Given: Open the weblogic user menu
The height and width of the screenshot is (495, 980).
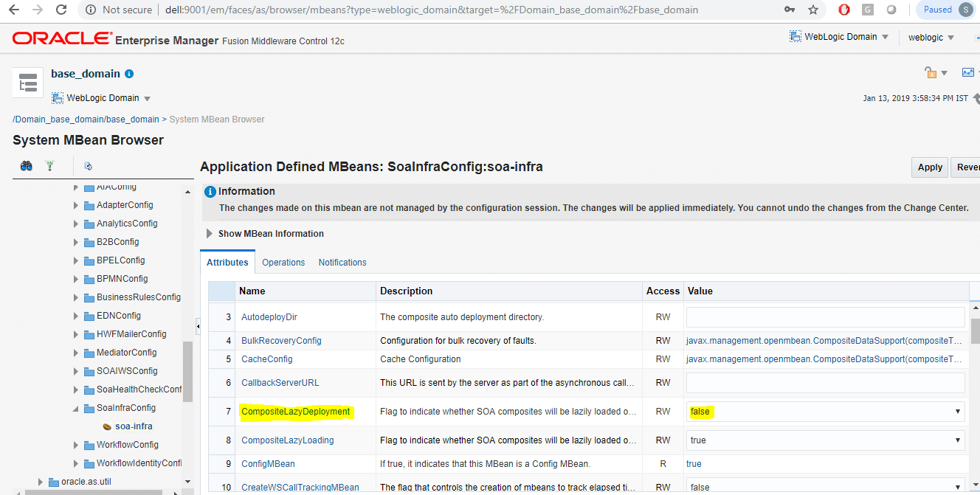Looking at the screenshot, I should point(931,37).
